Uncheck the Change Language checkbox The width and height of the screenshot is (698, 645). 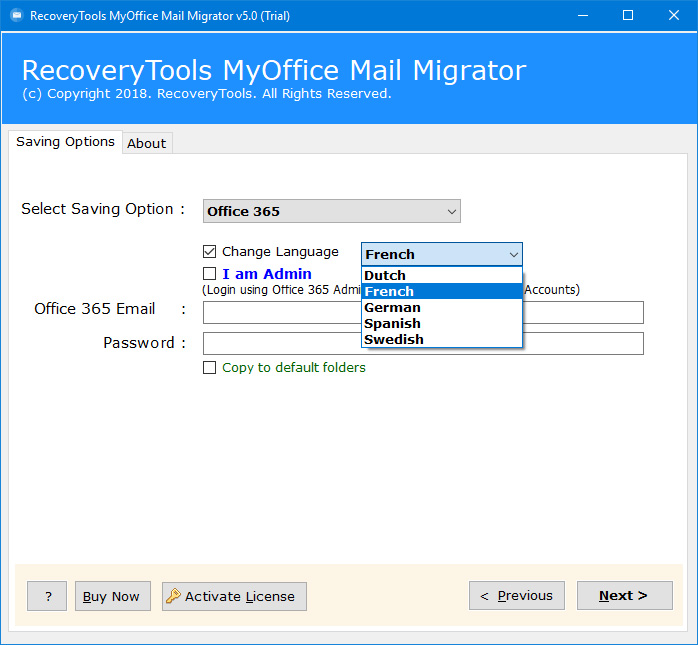point(209,252)
